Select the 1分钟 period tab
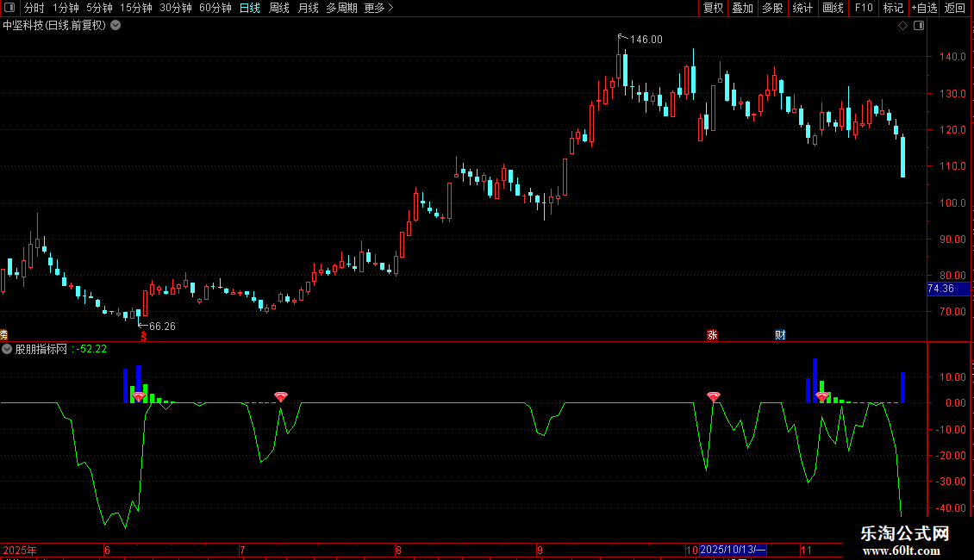The image size is (974, 560). point(66,8)
